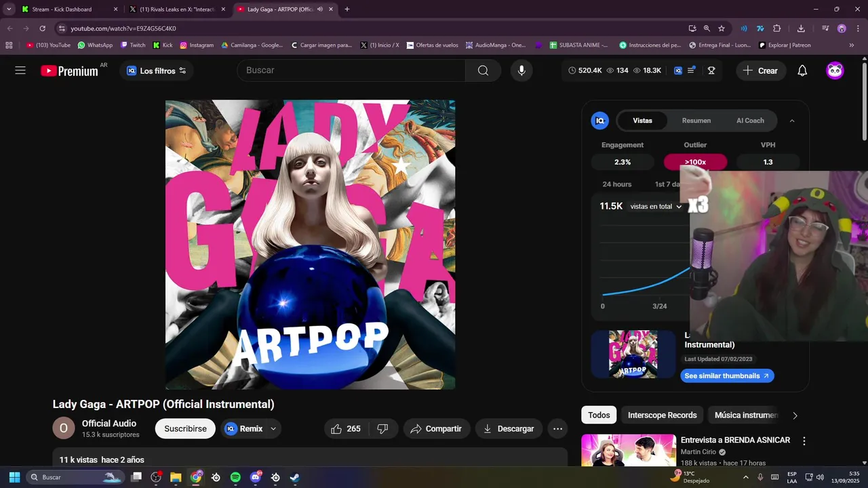Click the Official Audio channel avatar
The image size is (868, 488).
(x=64, y=428)
